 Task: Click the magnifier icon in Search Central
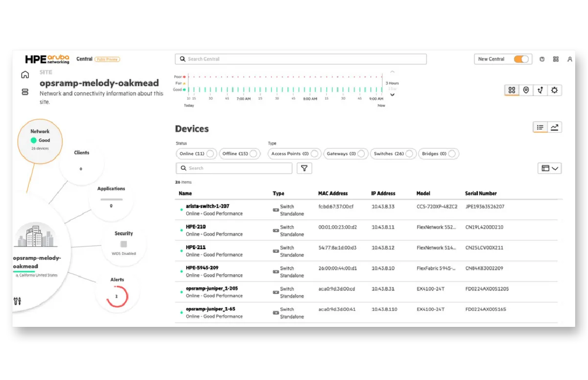tap(183, 59)
